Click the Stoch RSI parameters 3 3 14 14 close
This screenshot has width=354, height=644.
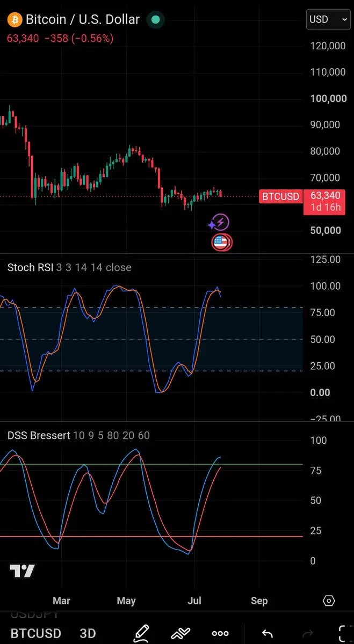pos(94,267)
